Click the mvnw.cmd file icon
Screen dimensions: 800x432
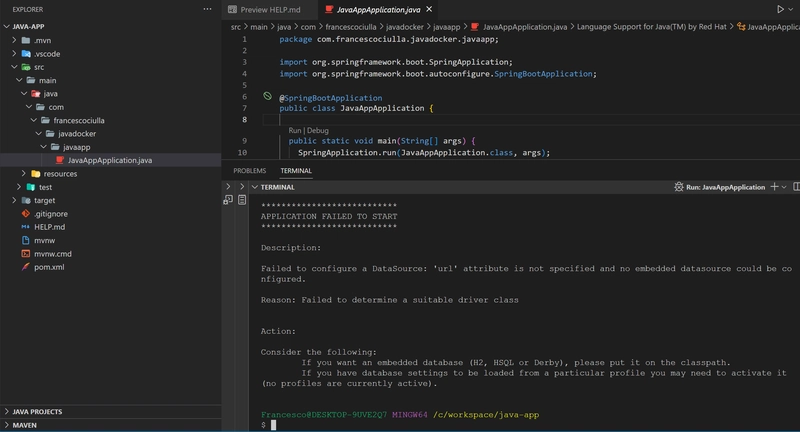coord(26,253)
